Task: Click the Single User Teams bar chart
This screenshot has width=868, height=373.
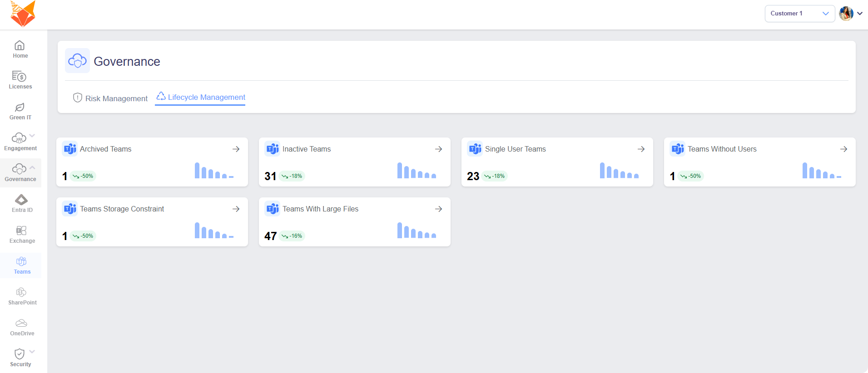Action: tap(619, 171)
